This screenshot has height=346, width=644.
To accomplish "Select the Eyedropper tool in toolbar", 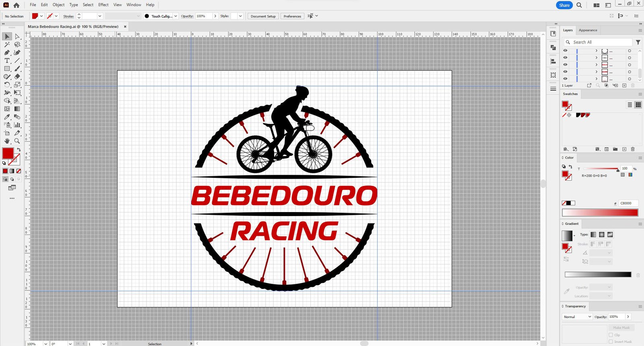I will point(7,117).
